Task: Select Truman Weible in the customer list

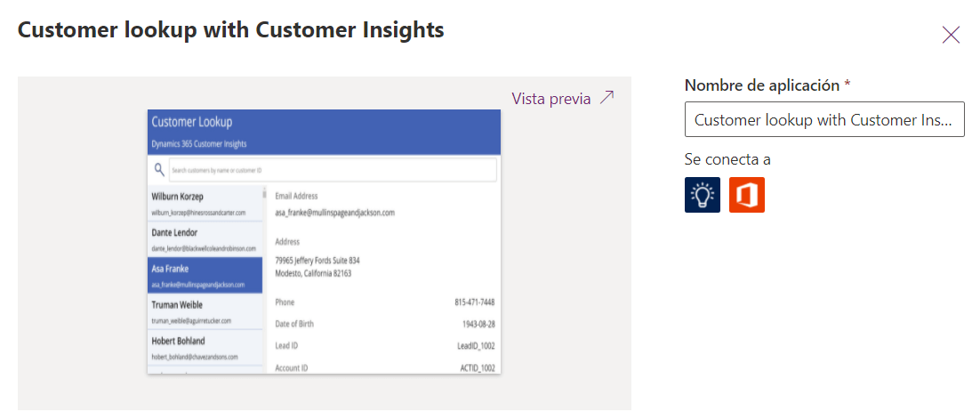Action: 204,311
